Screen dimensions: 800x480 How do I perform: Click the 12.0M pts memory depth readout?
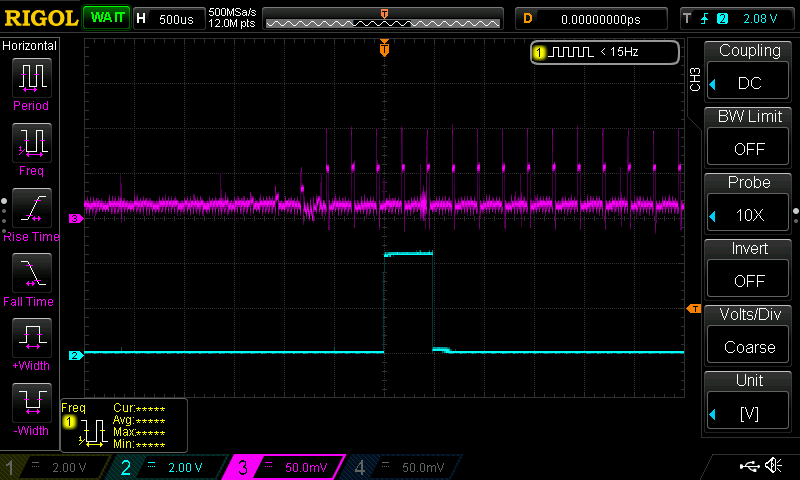232,23
